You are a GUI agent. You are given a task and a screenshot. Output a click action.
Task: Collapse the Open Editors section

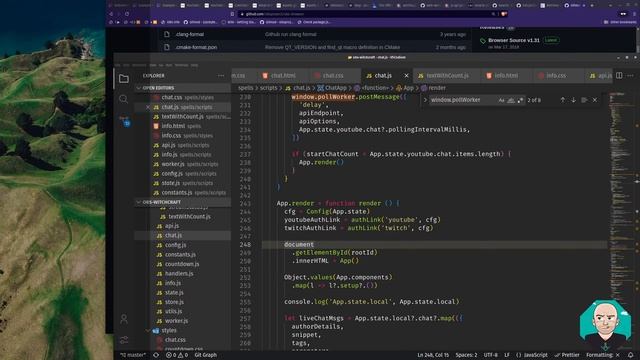[182, 88]
